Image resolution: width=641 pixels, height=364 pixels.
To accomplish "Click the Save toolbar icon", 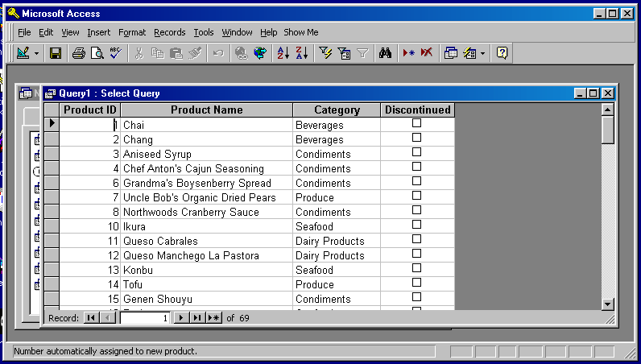I will click(x=56, y=53).
